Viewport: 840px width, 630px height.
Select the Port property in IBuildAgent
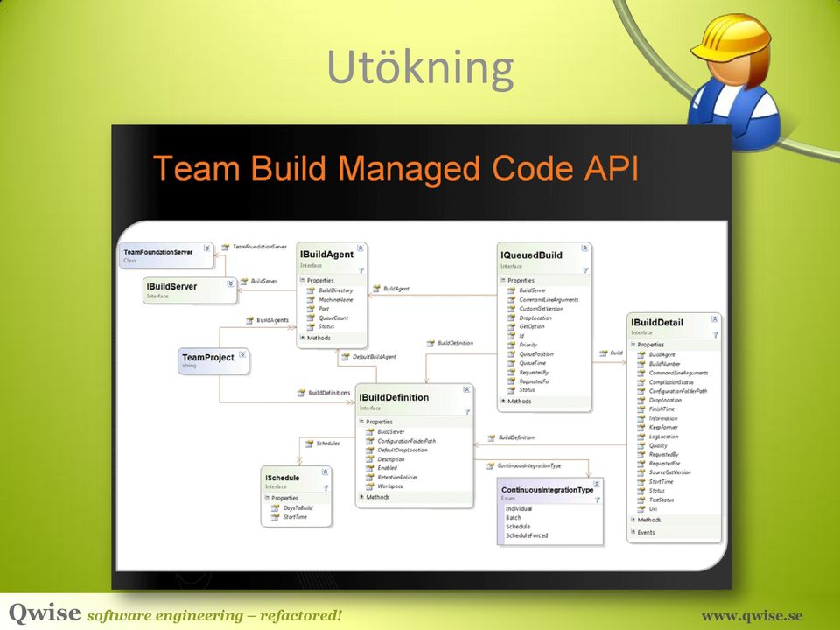(324, 309)
